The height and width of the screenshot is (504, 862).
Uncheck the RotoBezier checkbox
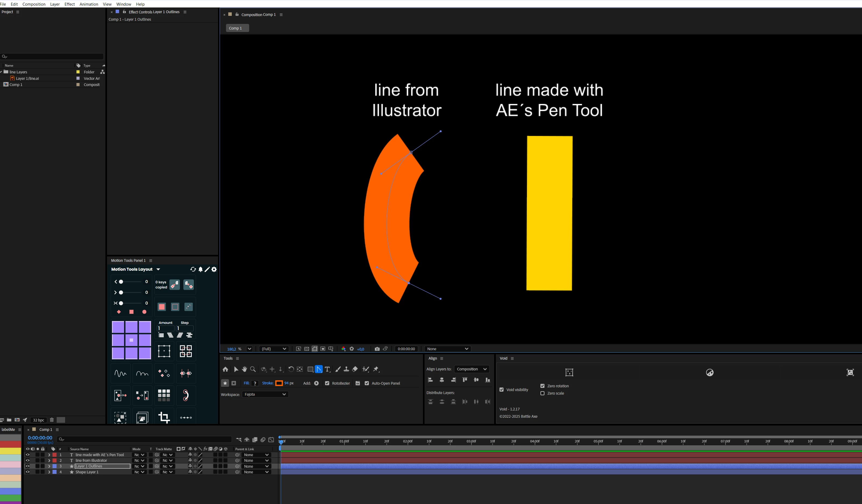click(327, 383)
